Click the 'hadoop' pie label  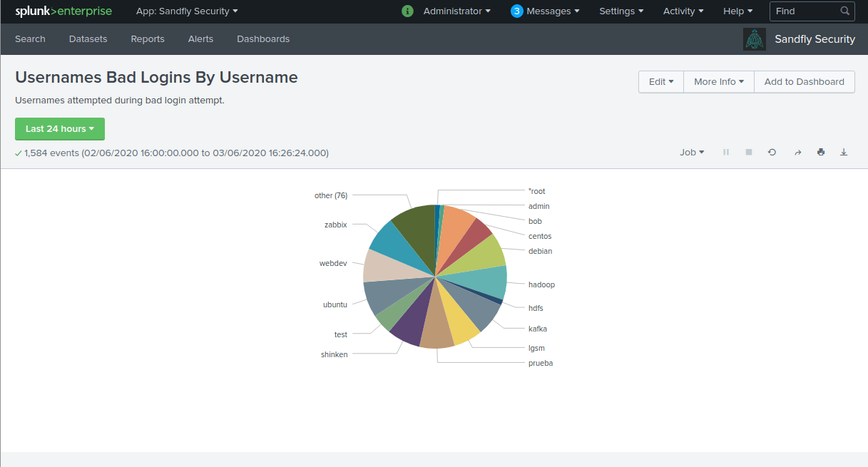tap(541, 284)
